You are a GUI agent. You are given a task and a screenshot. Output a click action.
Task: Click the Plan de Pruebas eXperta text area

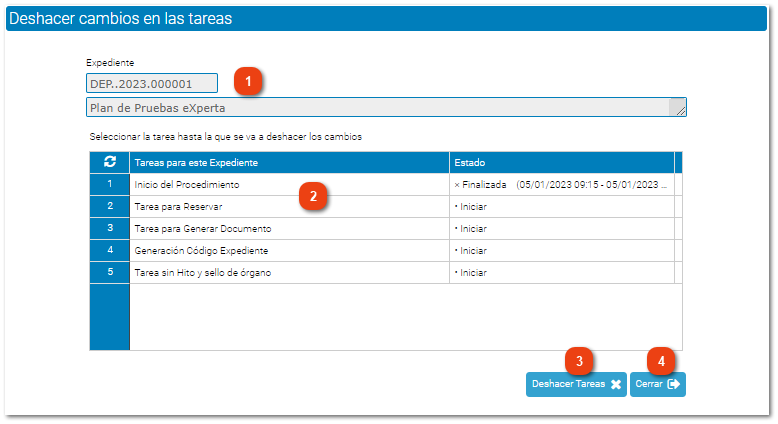point(386,107)
